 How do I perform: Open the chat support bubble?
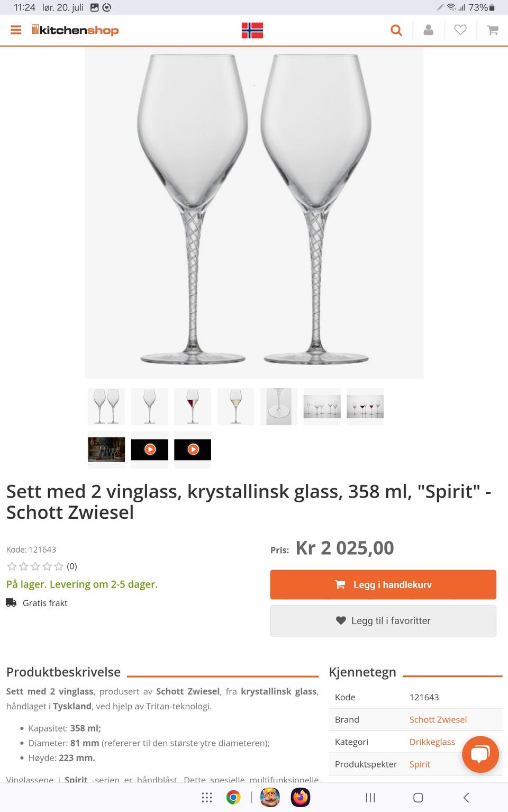[x=480, y=754]
